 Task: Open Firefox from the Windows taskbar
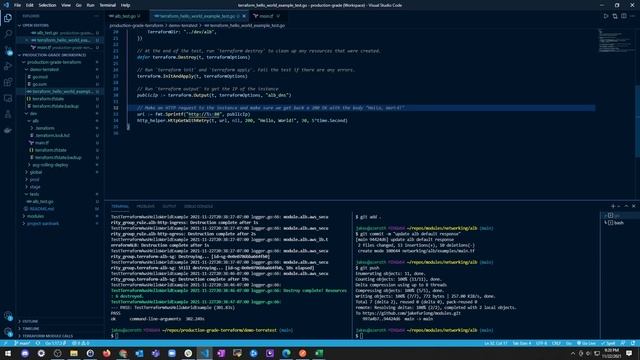click(x=107, y=353)
